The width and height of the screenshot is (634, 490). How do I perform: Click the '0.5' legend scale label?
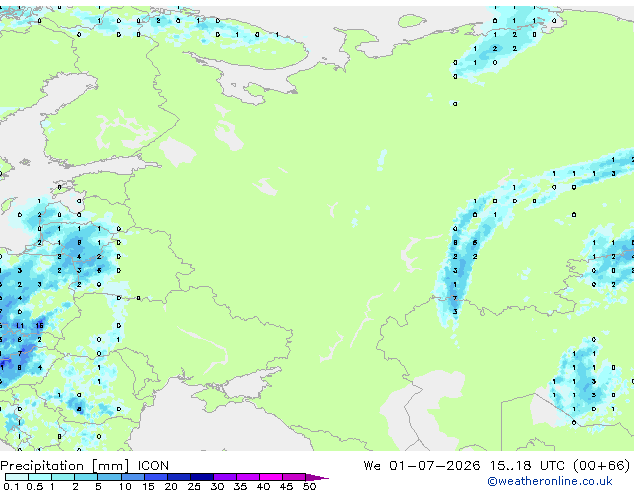pos(35,486)
